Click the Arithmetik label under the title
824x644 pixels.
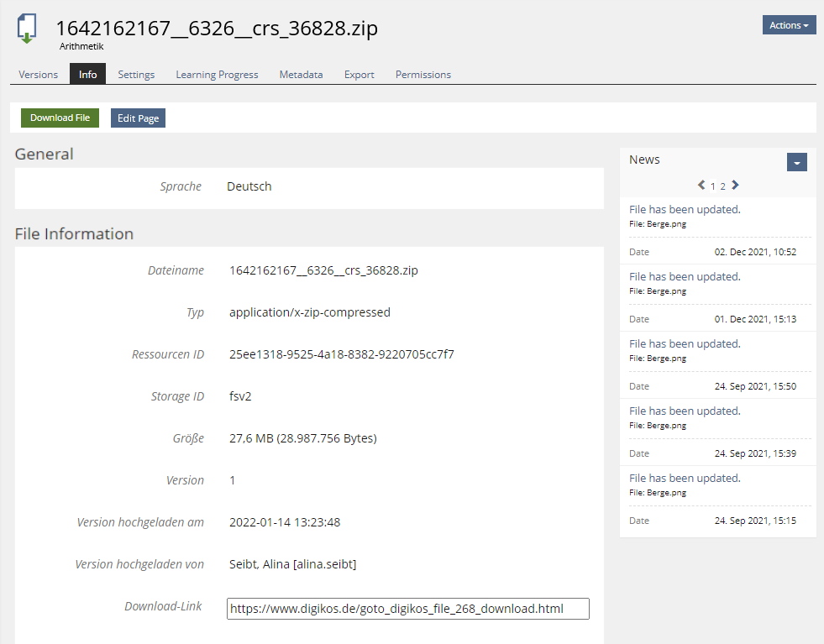81,47
